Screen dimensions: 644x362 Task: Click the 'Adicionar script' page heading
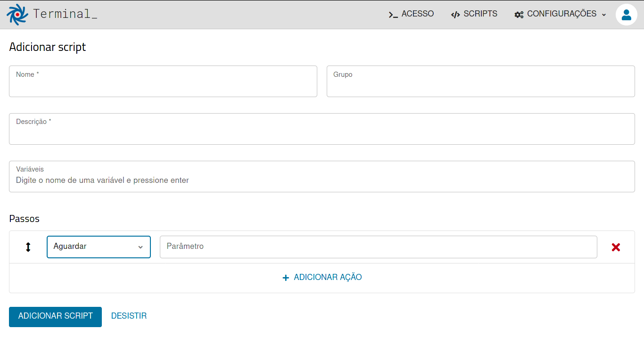click(48, 47)
